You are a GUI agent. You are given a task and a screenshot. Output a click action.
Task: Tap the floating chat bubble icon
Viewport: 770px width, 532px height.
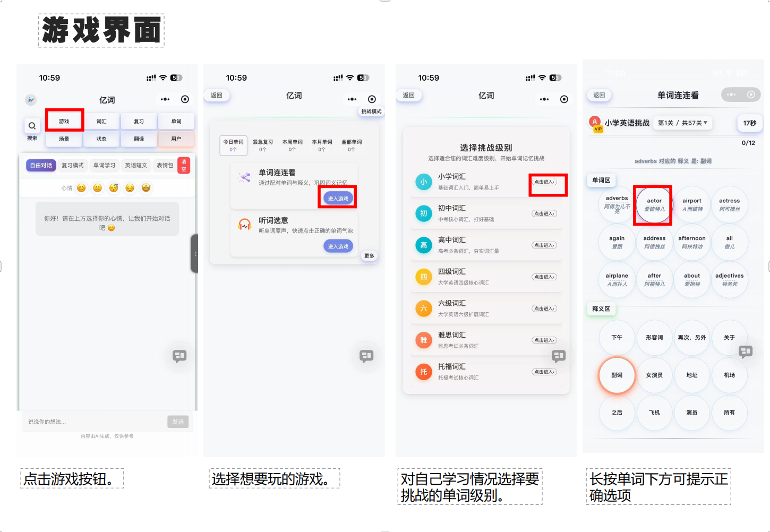click(x=179, y=356)
